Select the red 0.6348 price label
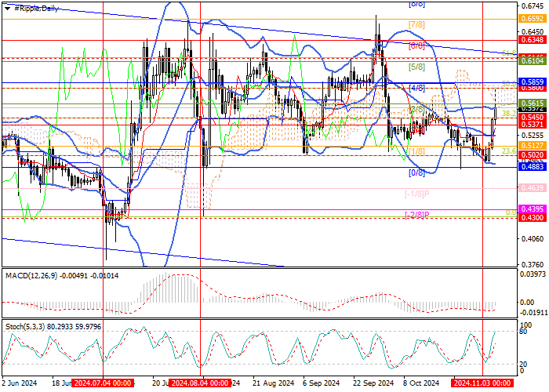This screenshot has width=549, height=392. [533, 40]
